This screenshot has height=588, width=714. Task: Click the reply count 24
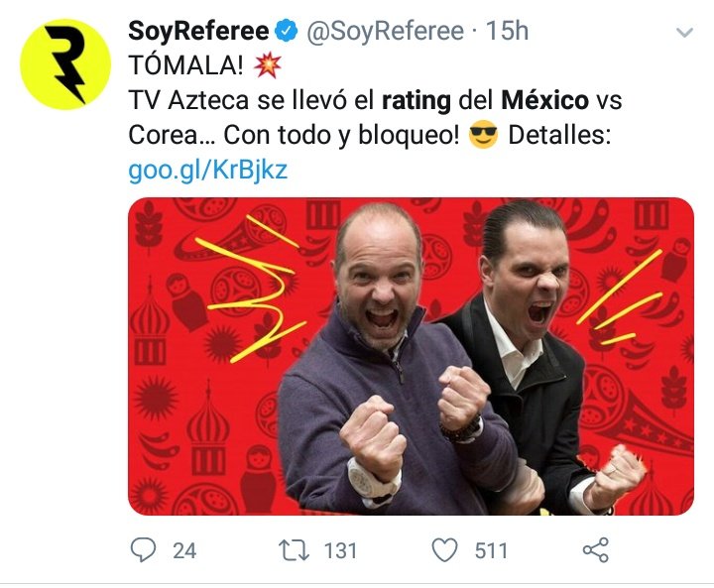[x=184, y=550]
